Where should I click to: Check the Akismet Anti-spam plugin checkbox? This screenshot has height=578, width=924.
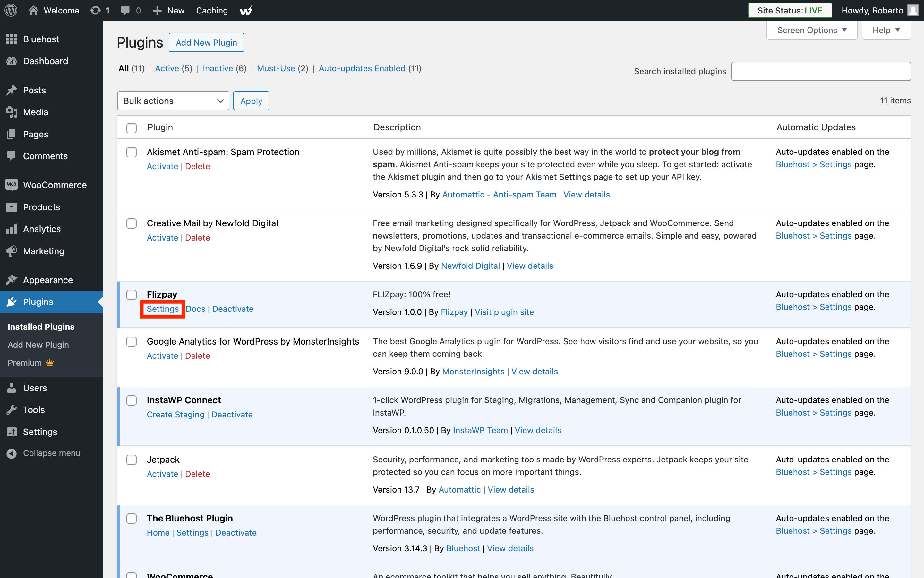[131, 152]
